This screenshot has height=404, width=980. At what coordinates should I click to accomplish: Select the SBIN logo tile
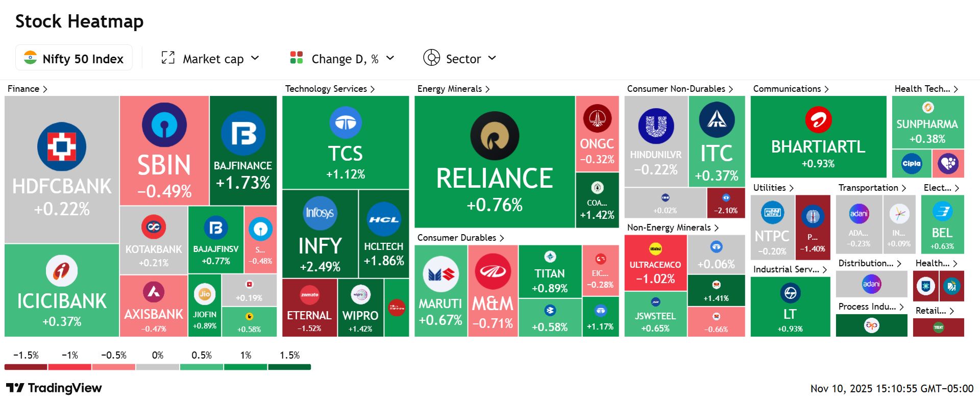click(164, 125)
